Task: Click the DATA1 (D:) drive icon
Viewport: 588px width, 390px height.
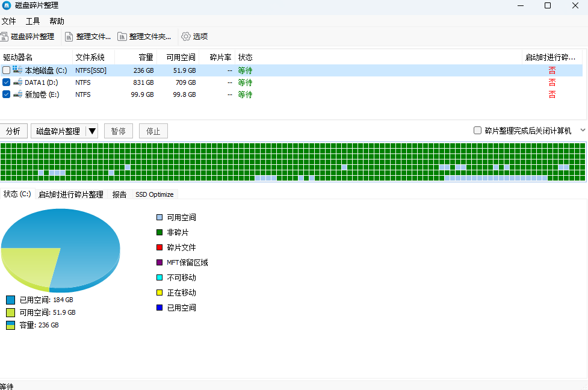Action: pos(17,82)
